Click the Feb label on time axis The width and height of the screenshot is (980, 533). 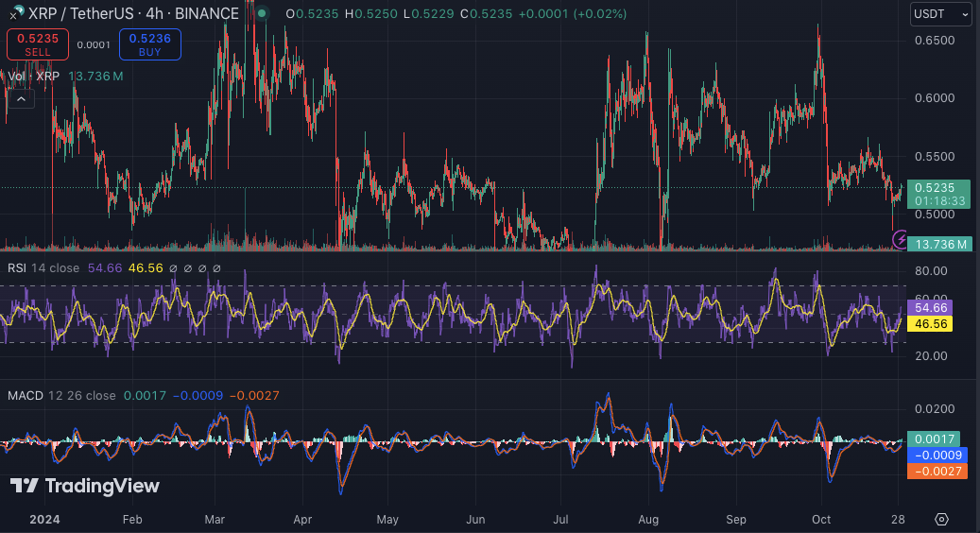[x=132, y=520]
